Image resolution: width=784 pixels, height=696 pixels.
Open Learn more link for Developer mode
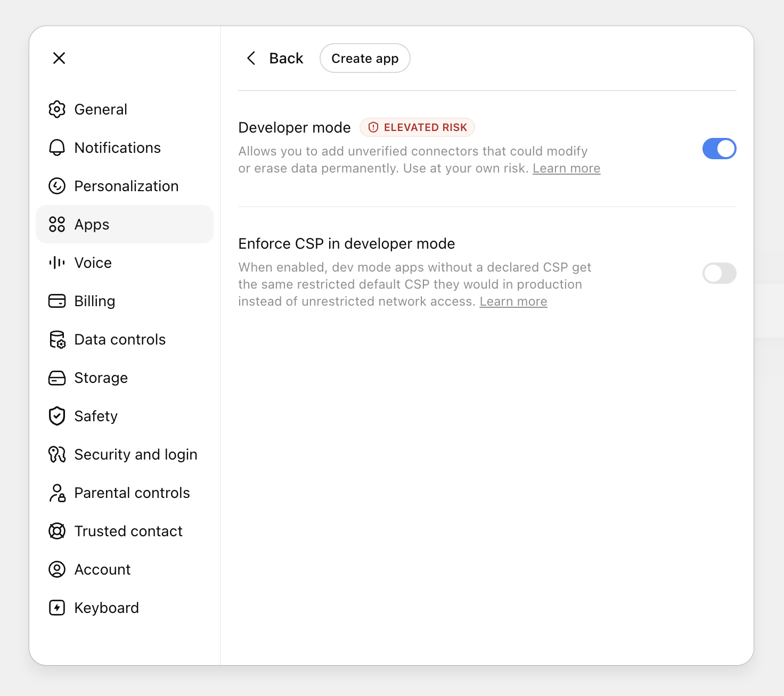coord(566,168)
